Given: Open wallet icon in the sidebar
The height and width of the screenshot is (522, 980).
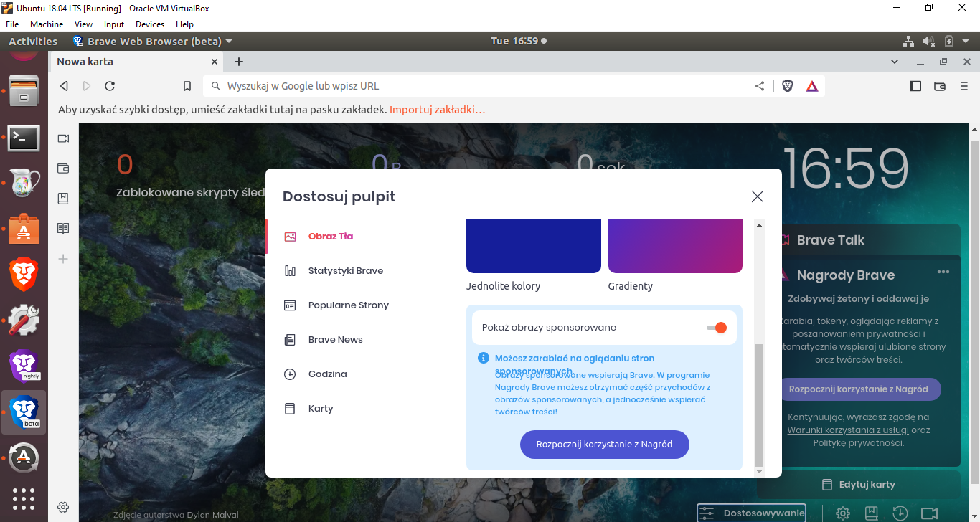Looking at the screenshot, I should click(63, 169).
